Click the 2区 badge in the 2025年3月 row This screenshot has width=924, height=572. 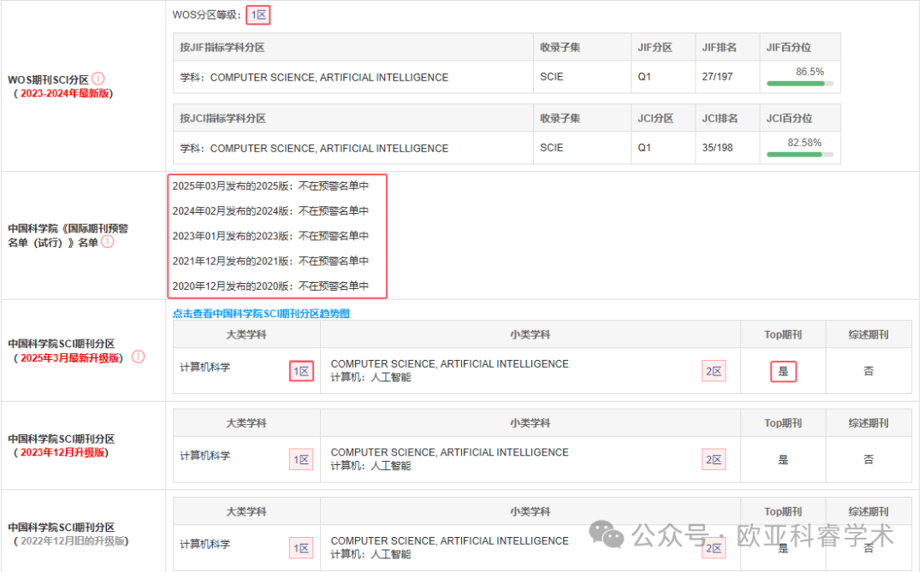click(714, 371)
